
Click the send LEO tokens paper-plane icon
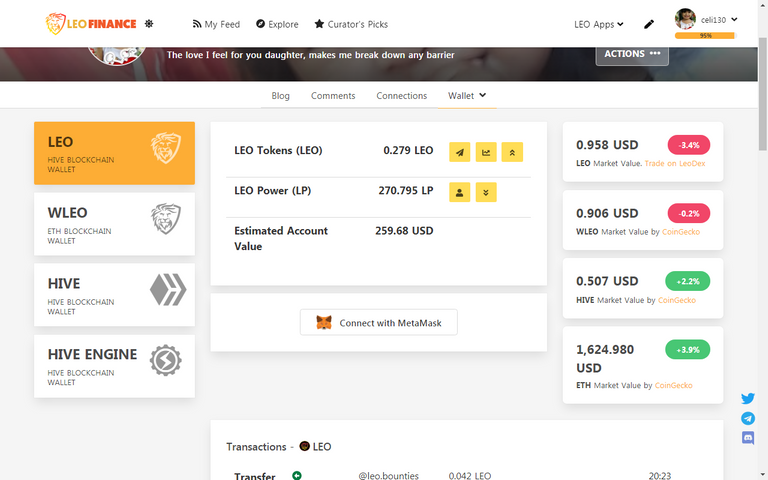(x=459, y=152)
